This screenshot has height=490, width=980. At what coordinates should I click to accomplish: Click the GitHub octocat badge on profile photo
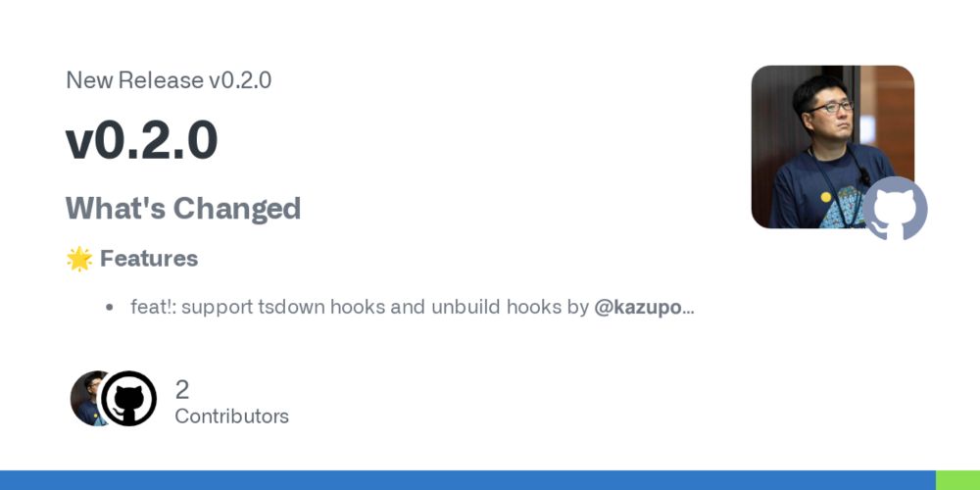tap(895, 208)
